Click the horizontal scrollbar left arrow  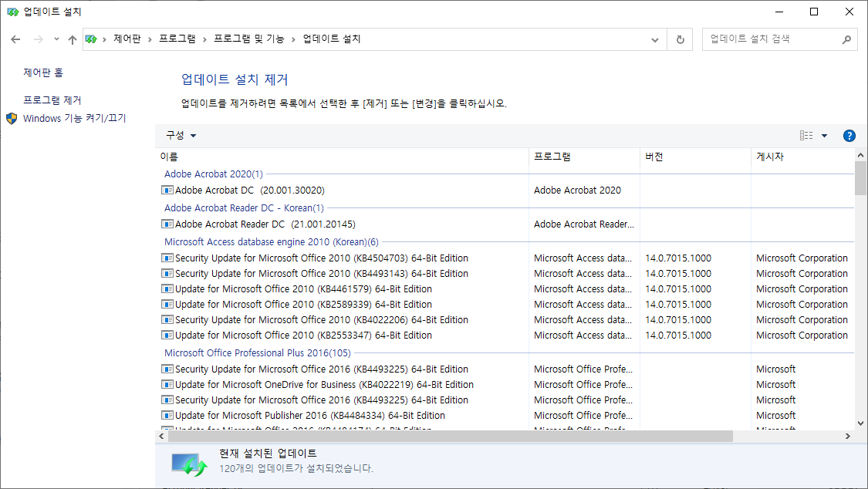coord(162,437)
